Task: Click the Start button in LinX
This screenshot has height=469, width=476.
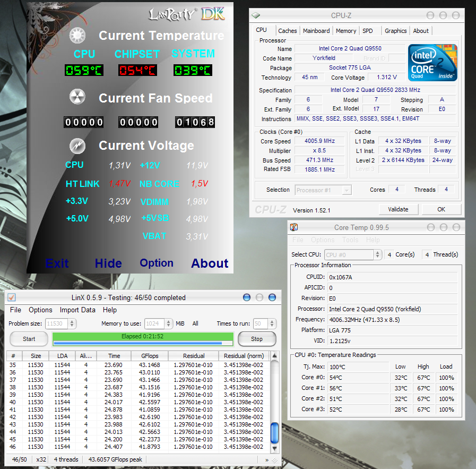Action: coord(29,339)
